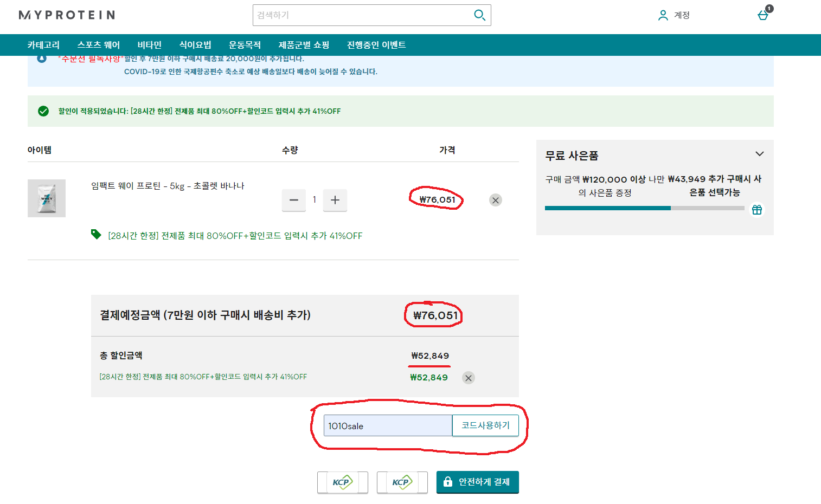The height and width of the screenshot is (504, 821).
Task: Click the green ₩52,849 discount amount
Action: coord(429,378)
